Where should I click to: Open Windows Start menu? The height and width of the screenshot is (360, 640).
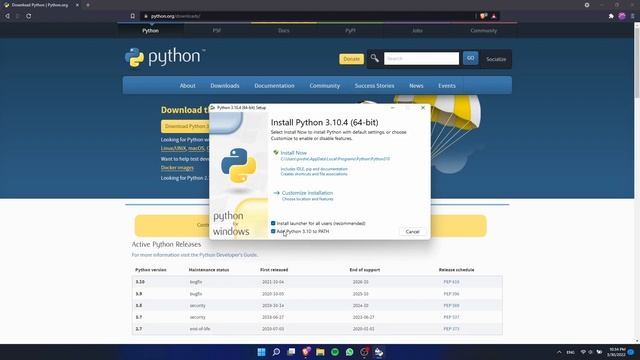tap(261, 352)
